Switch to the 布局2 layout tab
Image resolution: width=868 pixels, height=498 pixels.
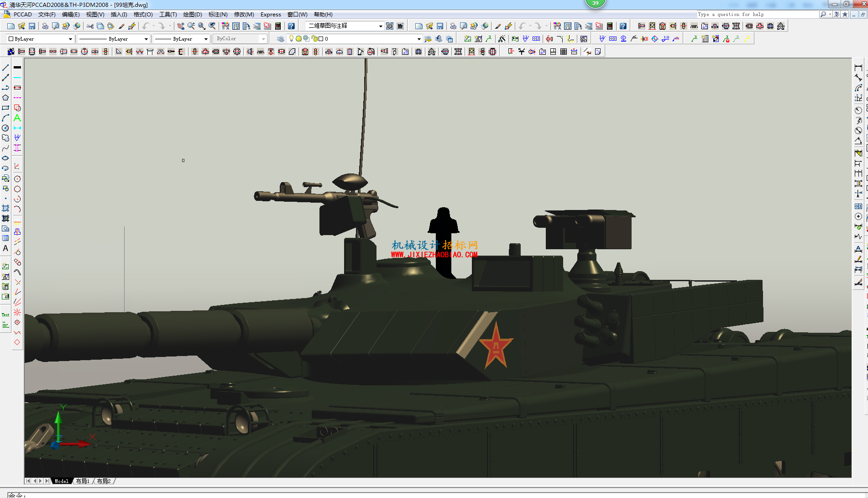(x=104, y=481)
